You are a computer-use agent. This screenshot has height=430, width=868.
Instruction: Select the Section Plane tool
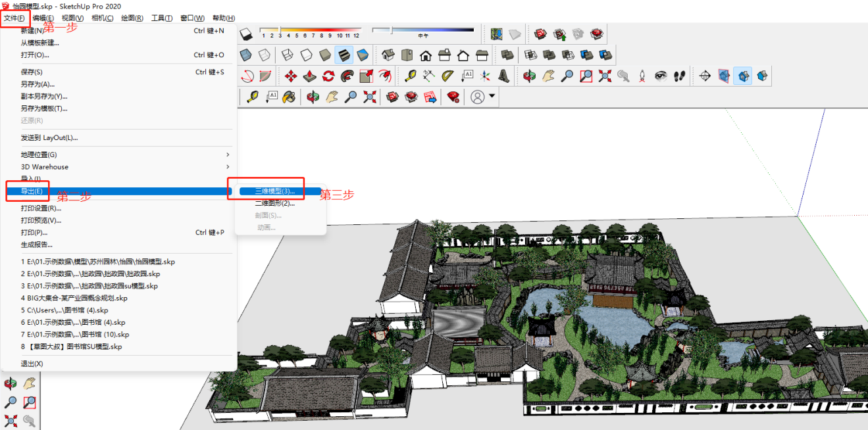[x=705, y=76]
